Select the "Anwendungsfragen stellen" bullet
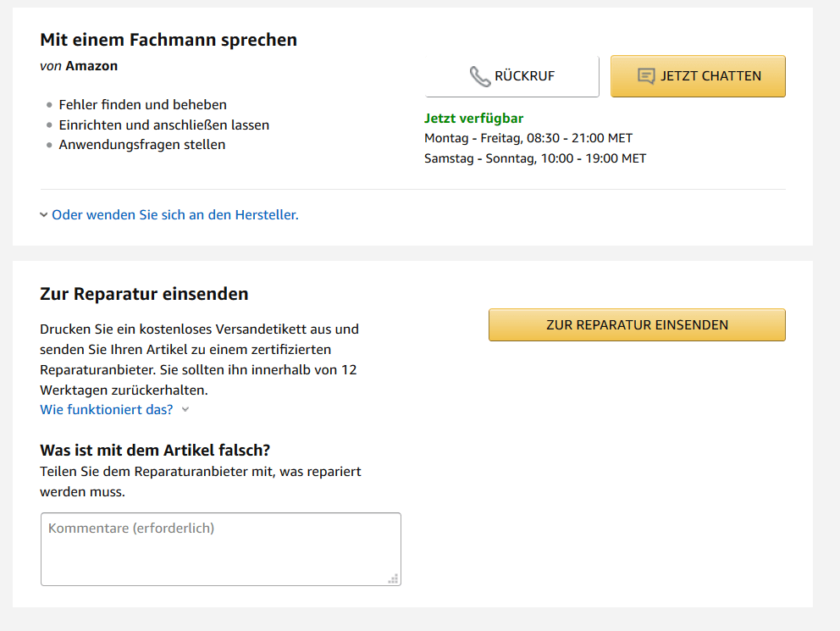Viewport: 840px width, 631px height. [142, 144]
